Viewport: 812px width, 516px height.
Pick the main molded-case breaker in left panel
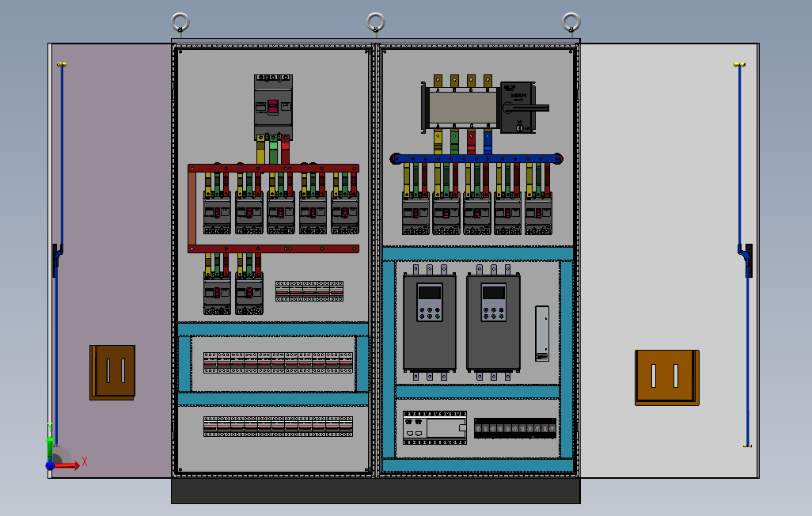[x=273, y=108]
